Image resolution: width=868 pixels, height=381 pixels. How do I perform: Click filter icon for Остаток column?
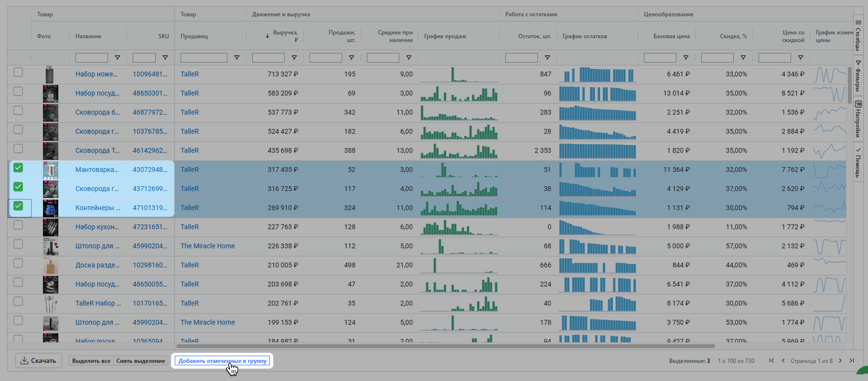pyautogui.click(x=547, y=58)
